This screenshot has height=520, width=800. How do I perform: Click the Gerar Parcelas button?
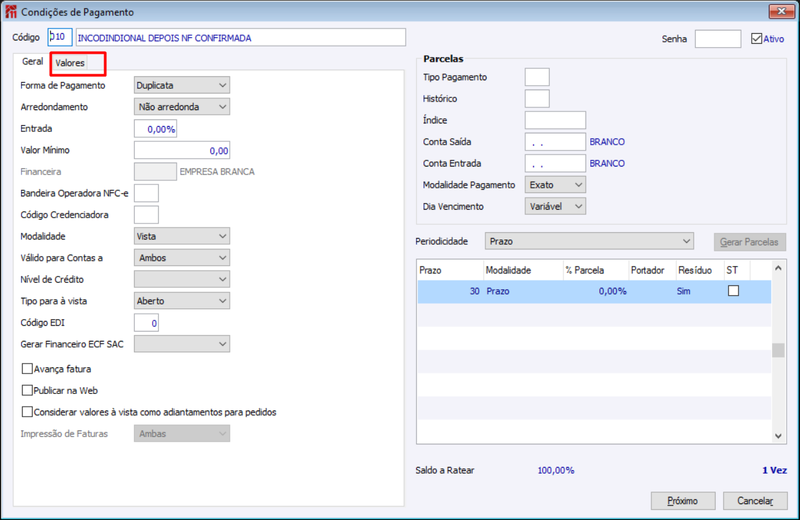click(749, 242)
